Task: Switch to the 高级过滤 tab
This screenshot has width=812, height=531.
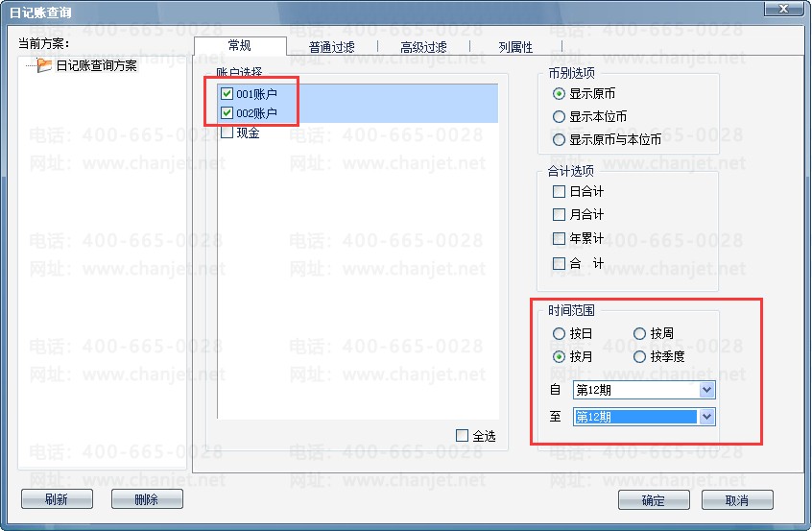Action: 423,47
